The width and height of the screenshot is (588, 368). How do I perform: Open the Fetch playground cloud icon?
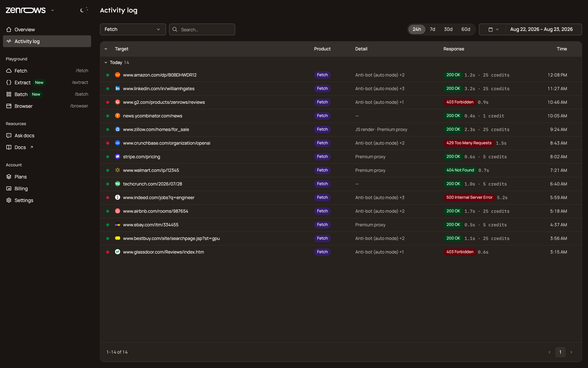click(9, 71)
